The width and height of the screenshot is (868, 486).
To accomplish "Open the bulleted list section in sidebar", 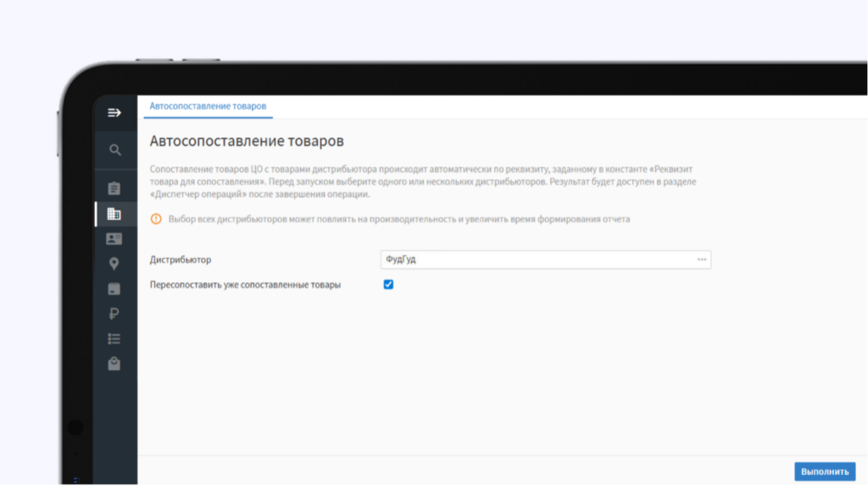I will tap(114, 338).
